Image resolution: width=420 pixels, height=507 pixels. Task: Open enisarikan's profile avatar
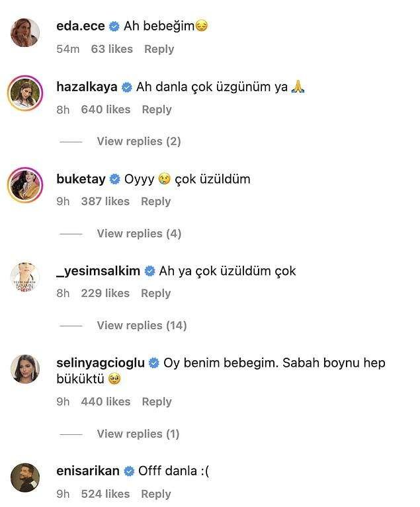[25, 477]
